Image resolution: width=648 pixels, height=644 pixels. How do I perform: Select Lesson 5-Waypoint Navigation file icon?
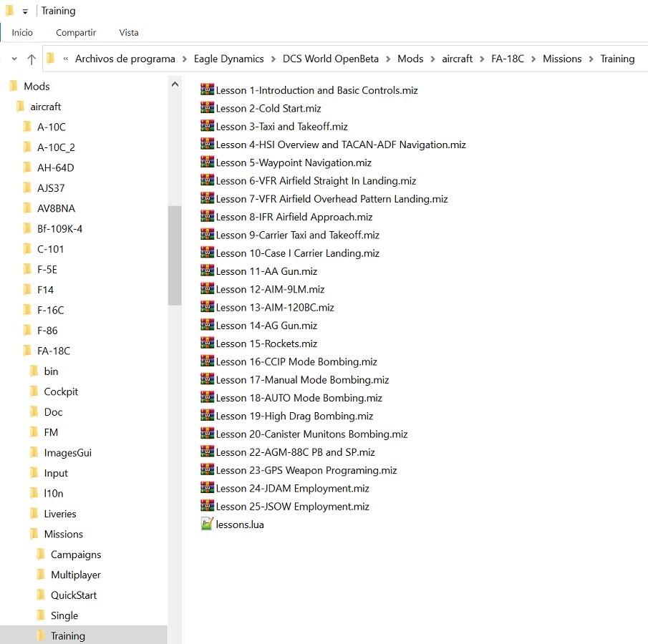click(207, 162)
